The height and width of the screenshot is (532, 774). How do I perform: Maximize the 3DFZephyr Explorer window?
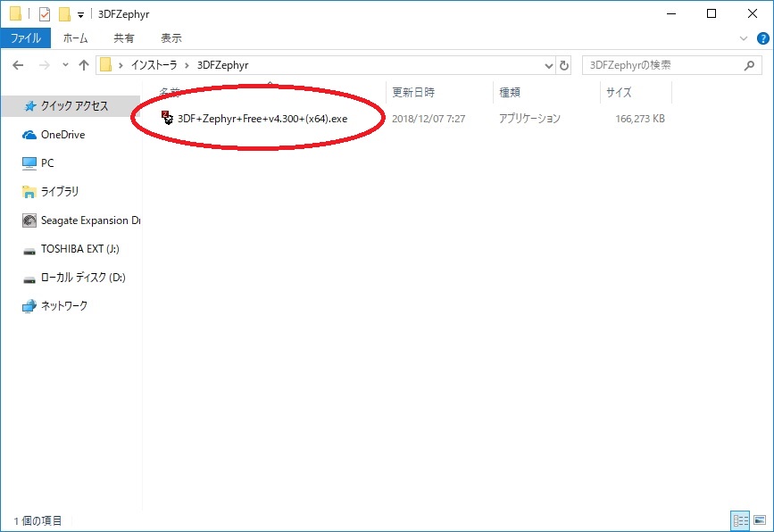(712, 13)
